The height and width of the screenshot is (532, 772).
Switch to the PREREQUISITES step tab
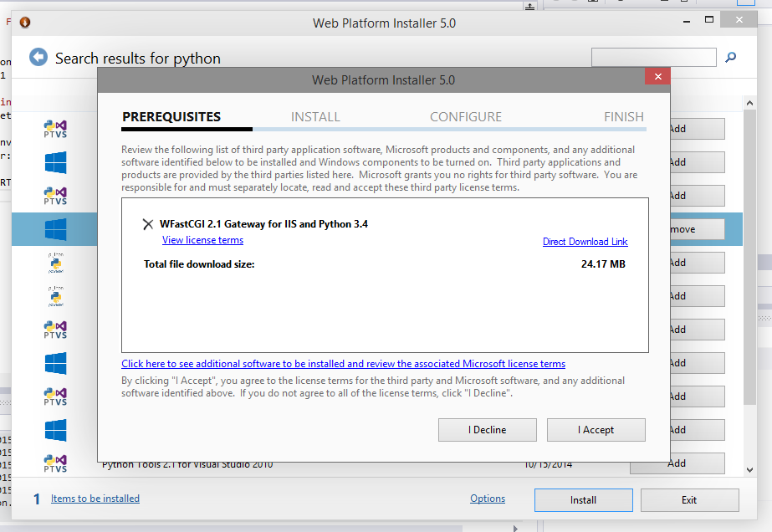[x=171, y=117]
